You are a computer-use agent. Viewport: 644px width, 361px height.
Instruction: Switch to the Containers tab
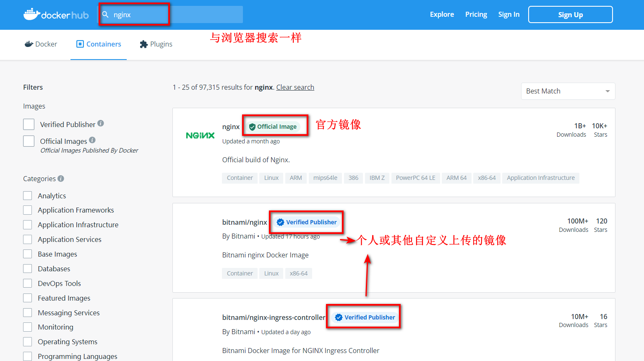99,44
